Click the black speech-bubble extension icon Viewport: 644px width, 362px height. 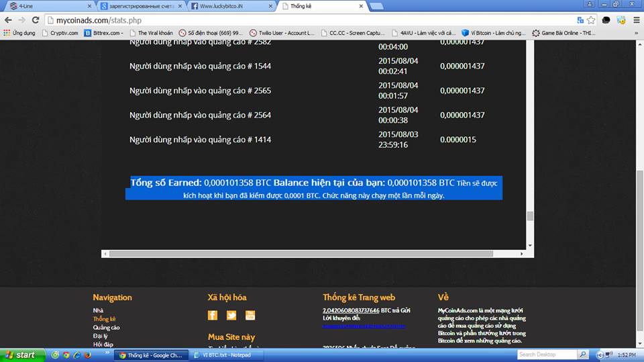(606, 20)
